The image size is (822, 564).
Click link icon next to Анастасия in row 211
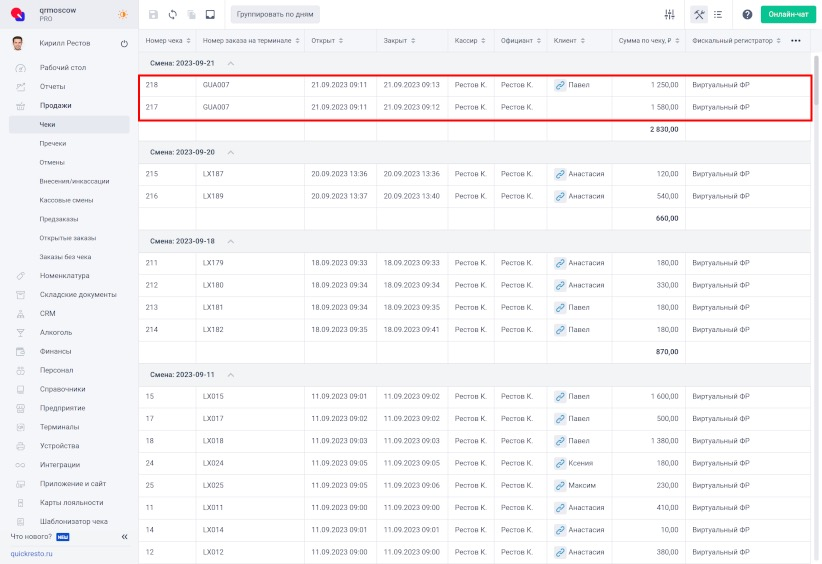point(560,263)
